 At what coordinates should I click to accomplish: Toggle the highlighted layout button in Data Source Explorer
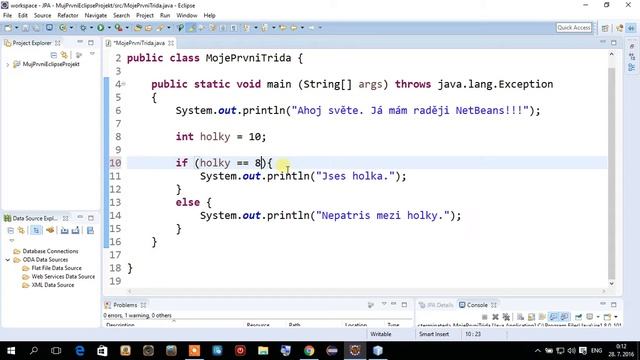(x=36, y=231)
